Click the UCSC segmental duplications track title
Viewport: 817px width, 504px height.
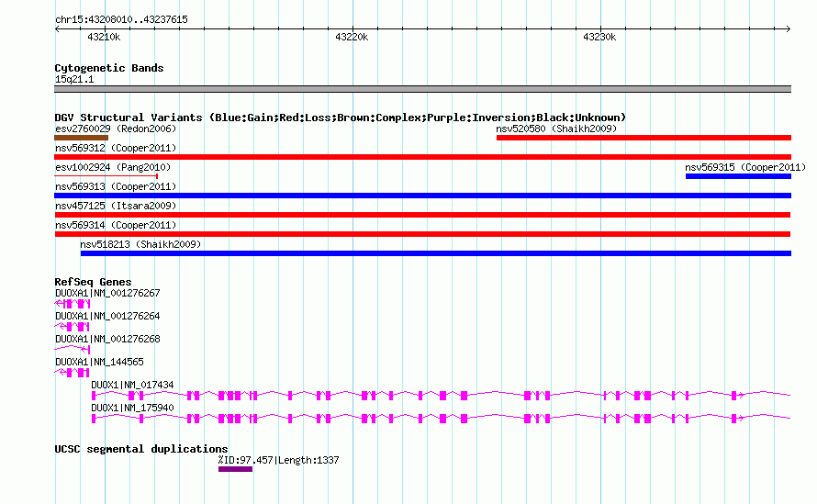[x=141, y=449]
